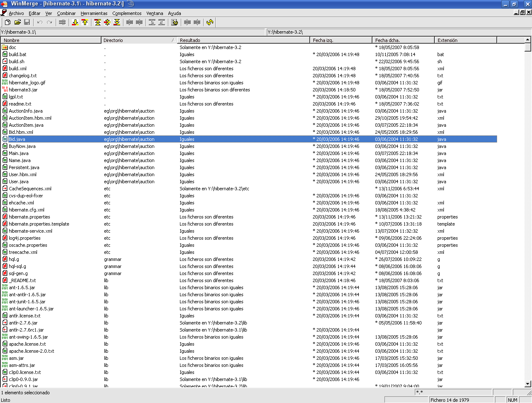Jump to the next difference

(x=76, y=22)
